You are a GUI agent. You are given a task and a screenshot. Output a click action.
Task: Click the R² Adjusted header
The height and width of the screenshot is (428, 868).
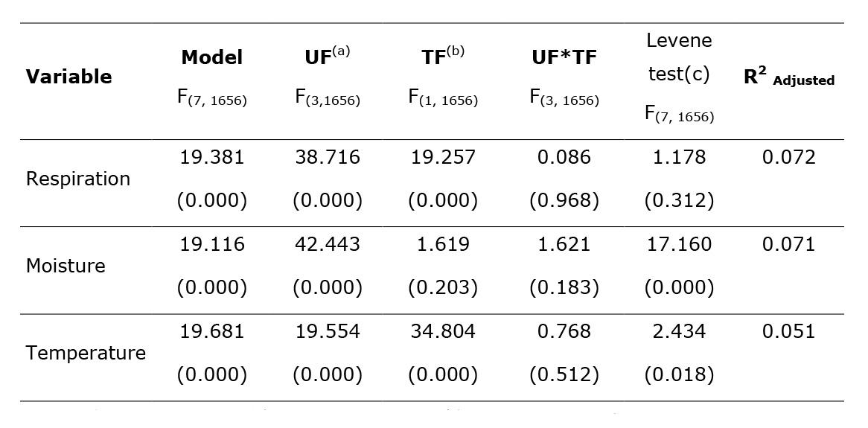pos(788,78)
